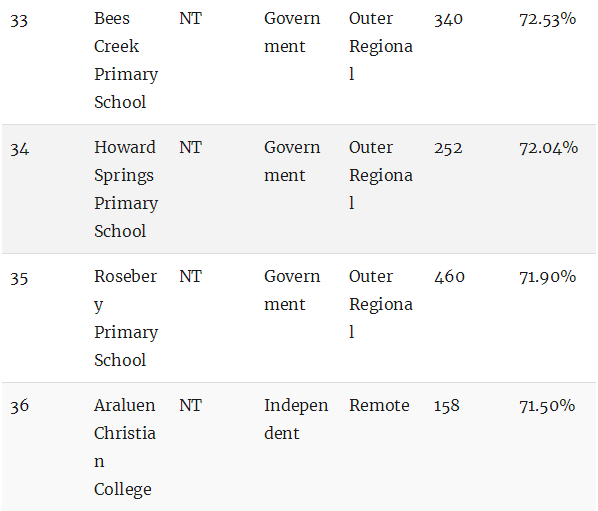Click Araluen Christian College name
The height and width of the screenshot is (511, 598).
[125, 447]
